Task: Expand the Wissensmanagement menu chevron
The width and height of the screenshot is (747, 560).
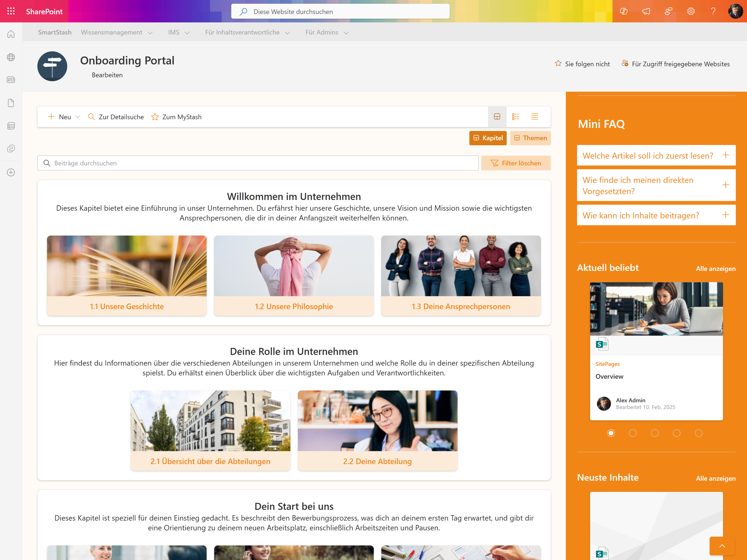Action: click(x=150, y=33)
